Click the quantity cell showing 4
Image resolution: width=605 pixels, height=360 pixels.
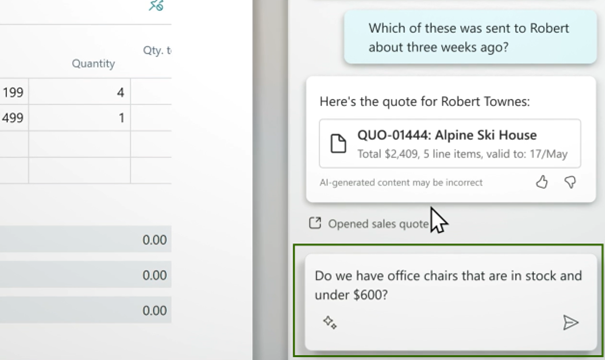click(x=79, y=92)
